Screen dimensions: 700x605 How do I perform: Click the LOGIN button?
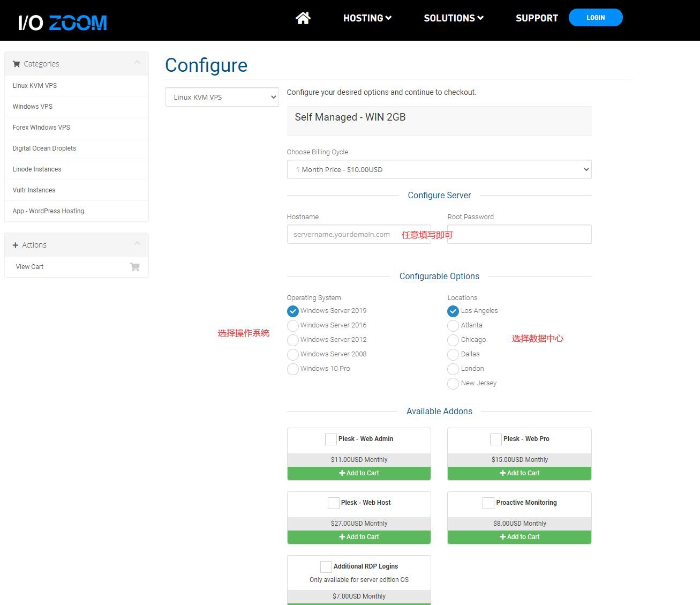point(596,18)
